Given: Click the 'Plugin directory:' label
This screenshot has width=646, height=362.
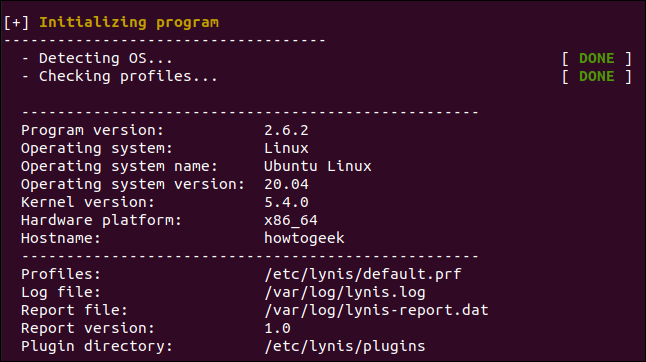Looking at the screenshot, I should point(97,347).
